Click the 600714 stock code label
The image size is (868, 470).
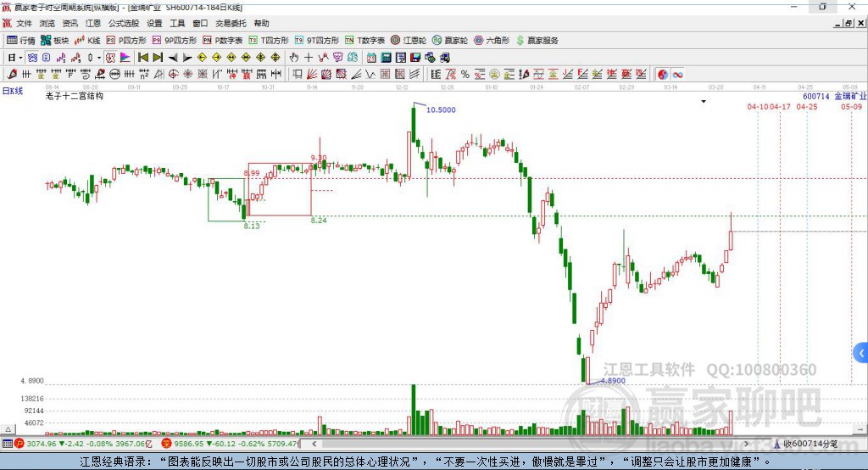(816, 97)
